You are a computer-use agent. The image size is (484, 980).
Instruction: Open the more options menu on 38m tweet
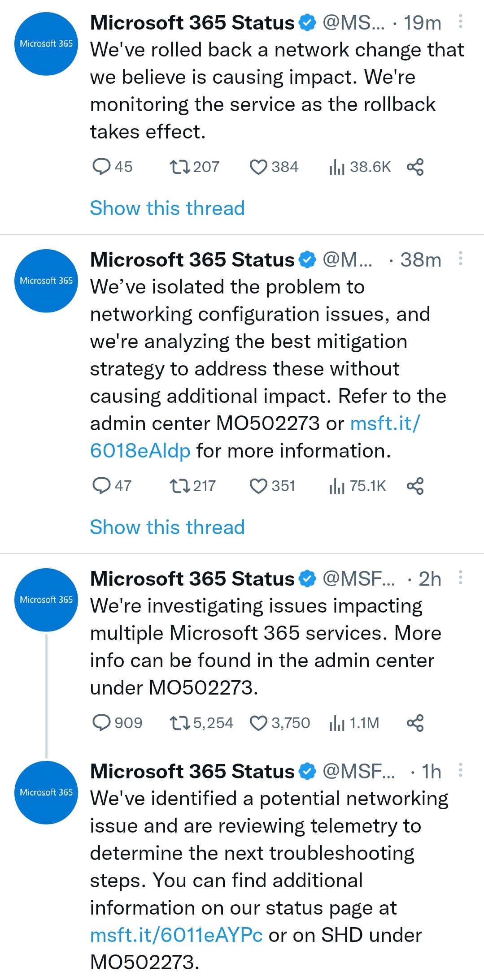click(x=460, y=259)
